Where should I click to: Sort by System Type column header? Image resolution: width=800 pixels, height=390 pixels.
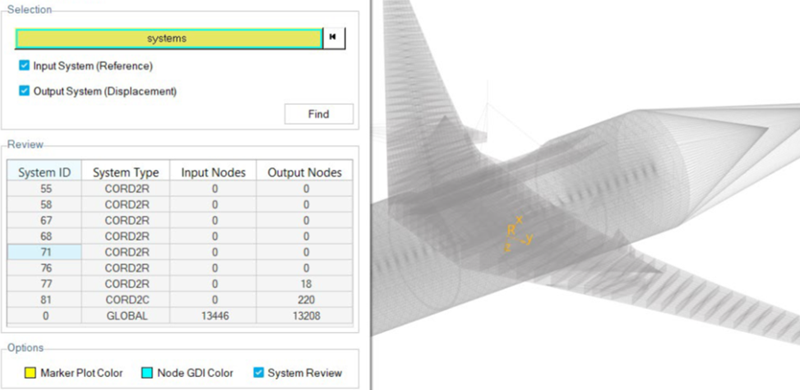(x=126, y=173)
